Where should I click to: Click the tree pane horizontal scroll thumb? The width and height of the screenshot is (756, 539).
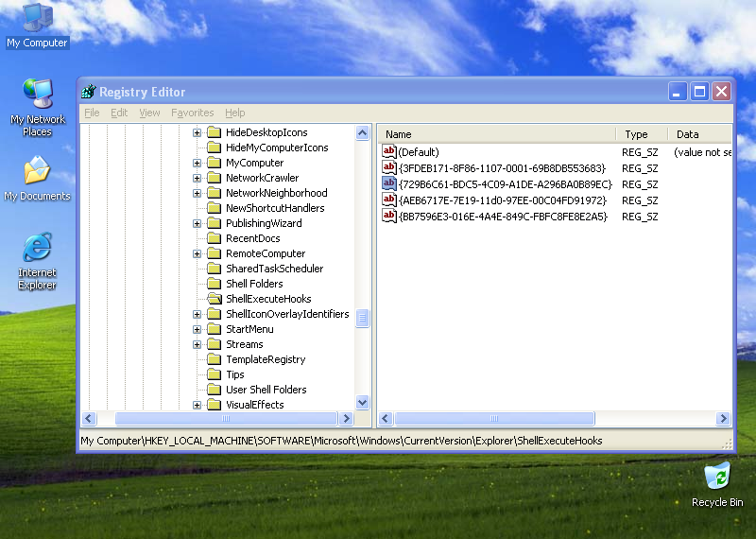tap(226, 418)
